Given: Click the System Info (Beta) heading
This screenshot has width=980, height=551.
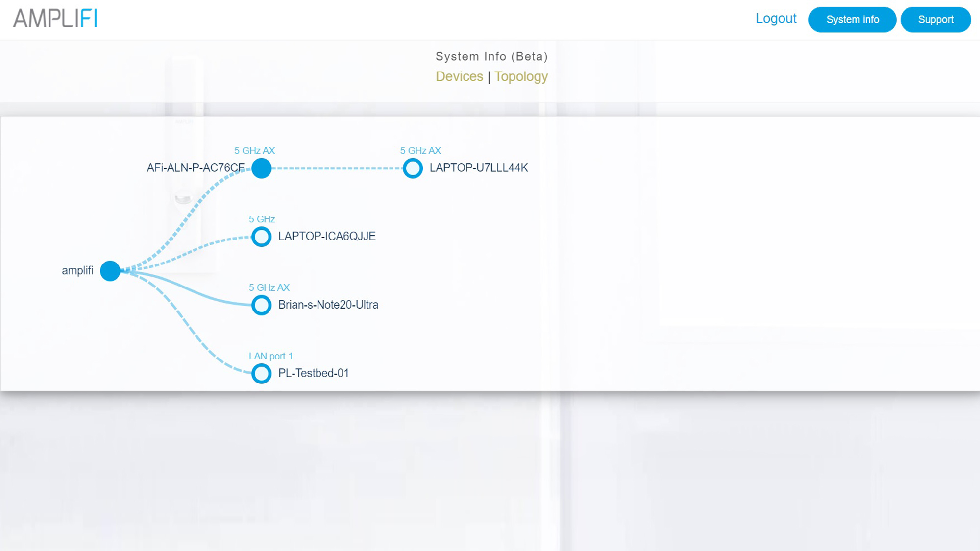Looking at the screenshot, I should (x=491, y=57).
